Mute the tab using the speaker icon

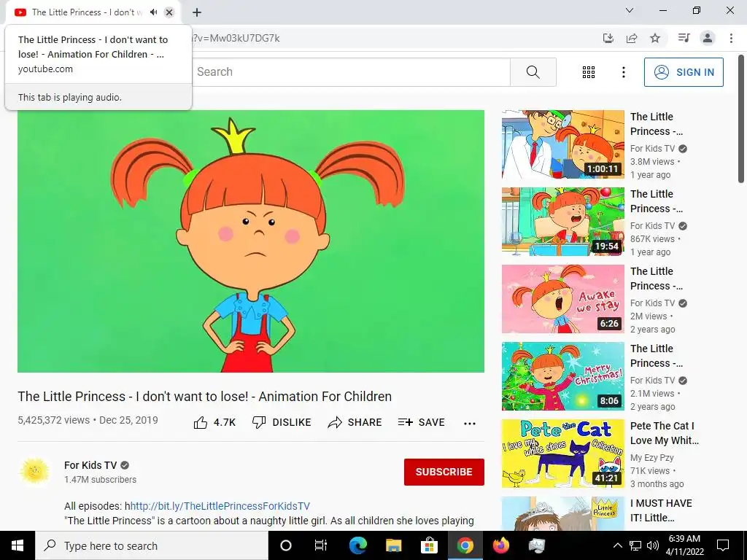click(153, 12)
